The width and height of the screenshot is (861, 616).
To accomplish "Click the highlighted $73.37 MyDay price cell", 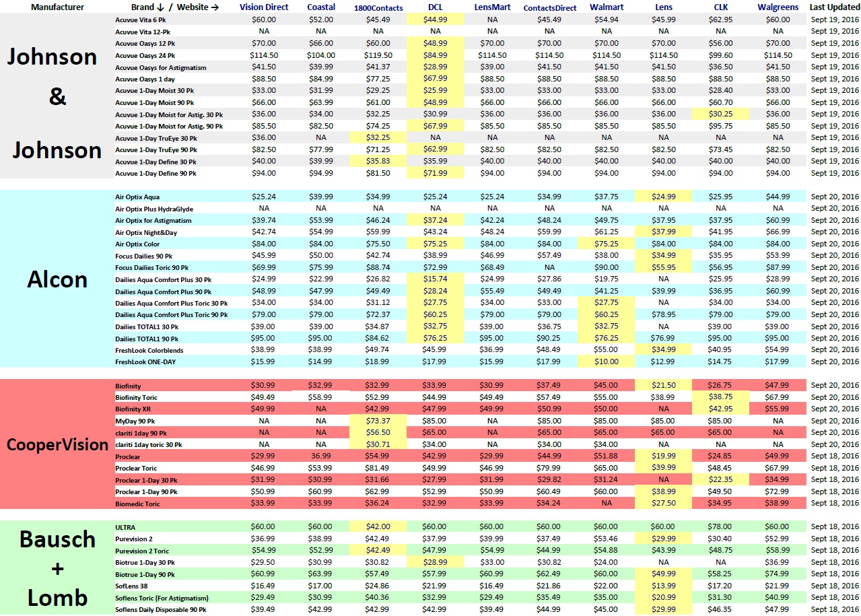I will click(378, 421).
